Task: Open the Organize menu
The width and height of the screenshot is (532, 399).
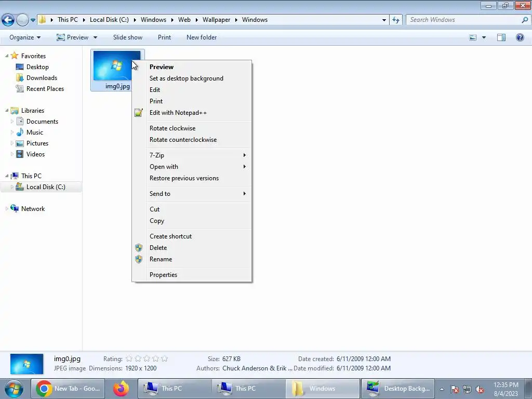Action: tap(25, 37)
